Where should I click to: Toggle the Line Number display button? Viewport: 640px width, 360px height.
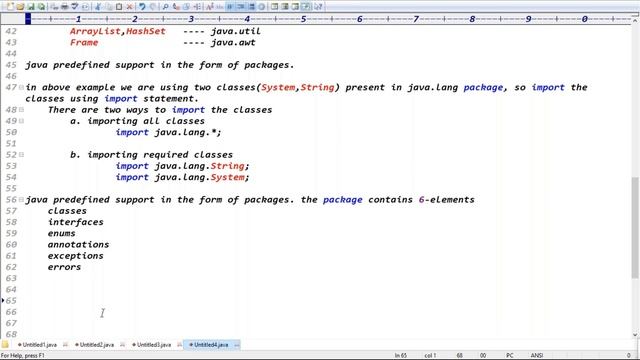pyautogui.click(x=251, y=7)
